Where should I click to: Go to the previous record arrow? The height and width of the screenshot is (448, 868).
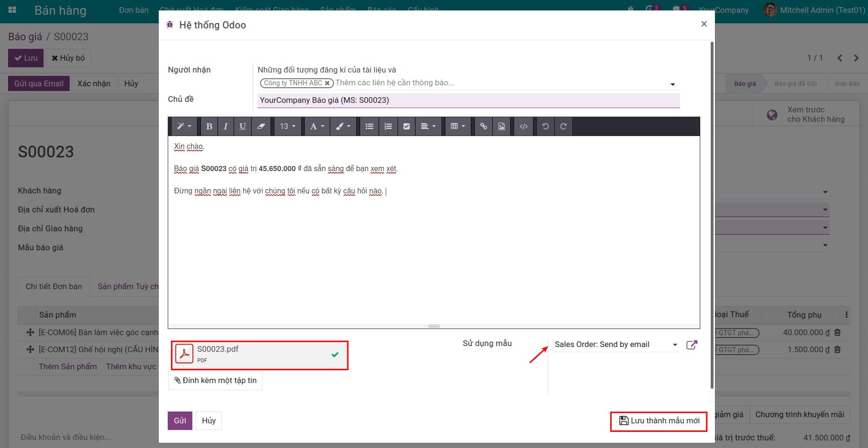point(840,58)
